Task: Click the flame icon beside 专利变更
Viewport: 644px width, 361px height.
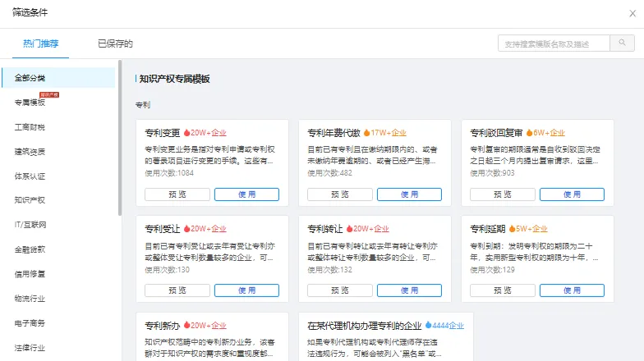Action: [187, 133]
